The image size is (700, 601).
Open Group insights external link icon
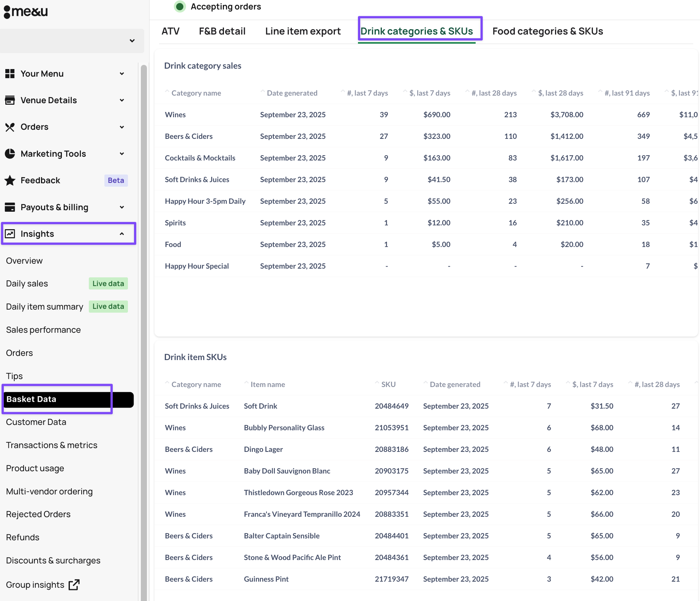[x=74, y=585]
